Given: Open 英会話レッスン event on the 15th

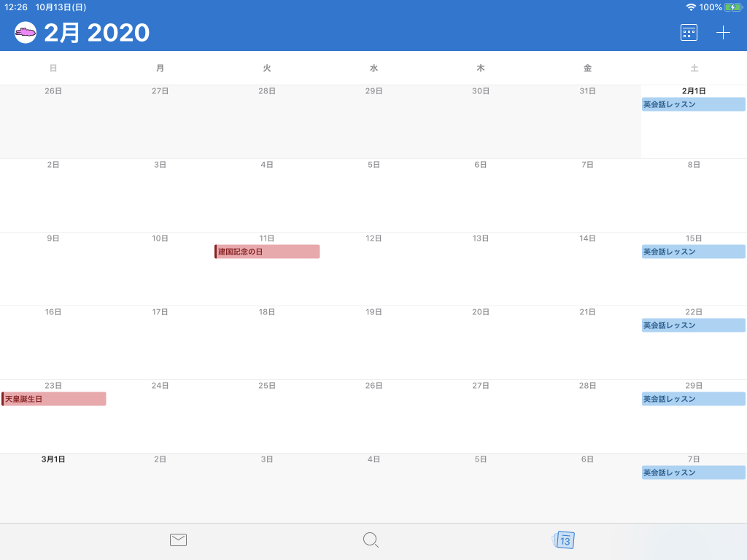Looking at the screenshot, I should [x=693, y=252].
